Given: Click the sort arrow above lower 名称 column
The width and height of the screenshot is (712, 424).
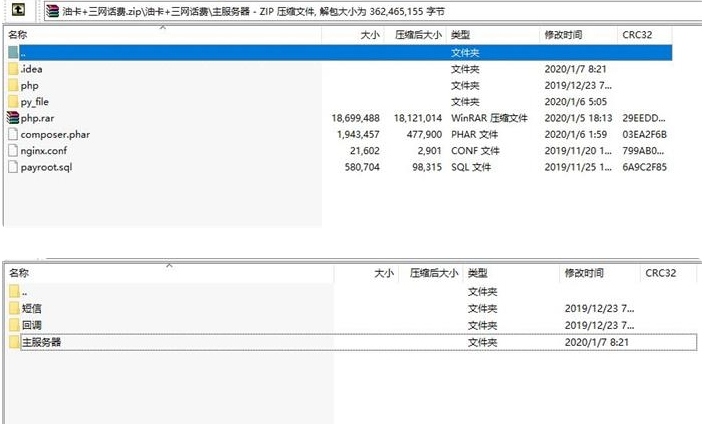Looking at the screenshot, I should coord(169,265).
